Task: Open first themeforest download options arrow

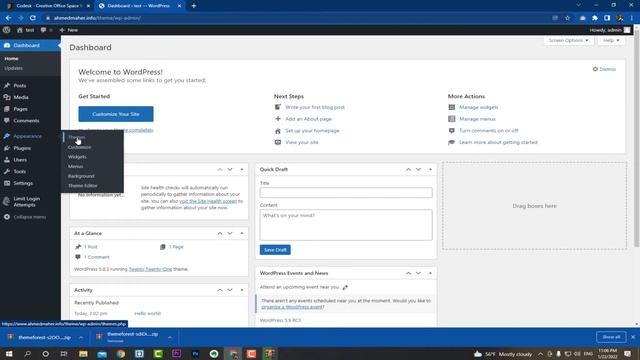Action: tap(81, 338)
